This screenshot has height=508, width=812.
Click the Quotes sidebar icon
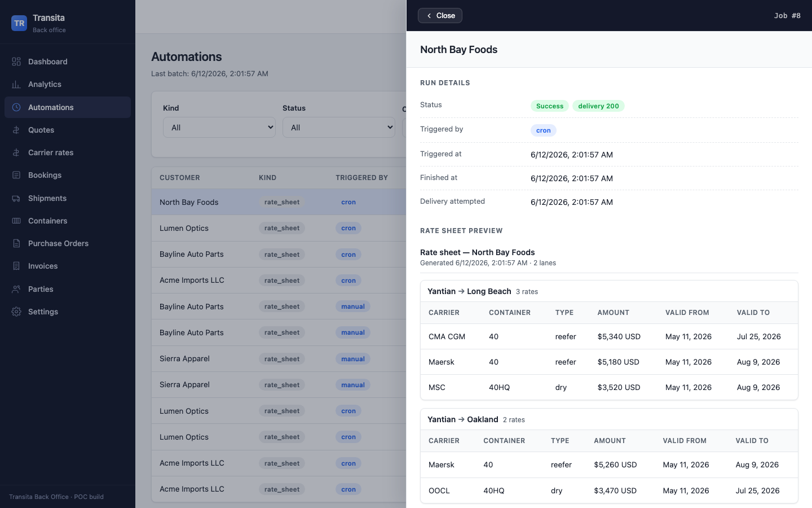(16, 130)
